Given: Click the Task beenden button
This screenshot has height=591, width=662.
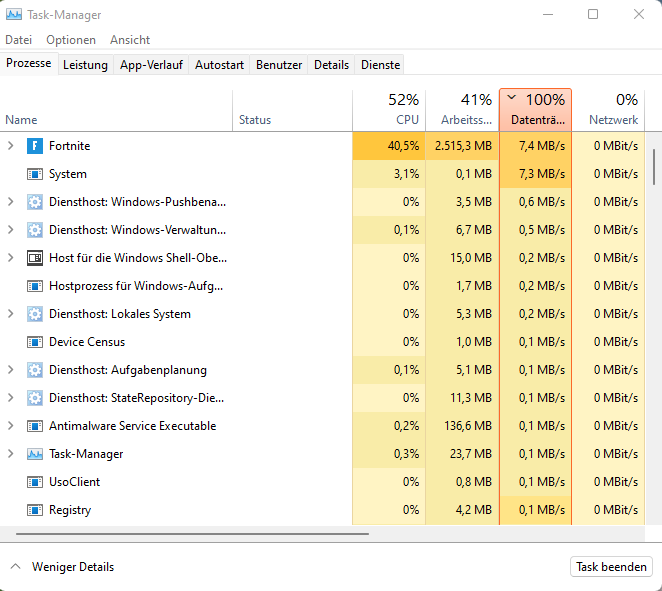Looking at the screenshot, I should coord(611,567).
